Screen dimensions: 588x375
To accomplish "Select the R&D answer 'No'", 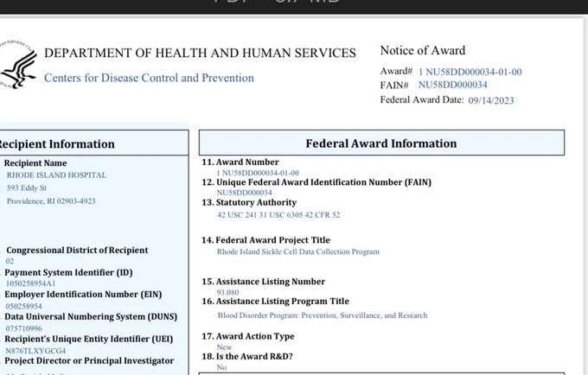I will click(x=221, y=367).
